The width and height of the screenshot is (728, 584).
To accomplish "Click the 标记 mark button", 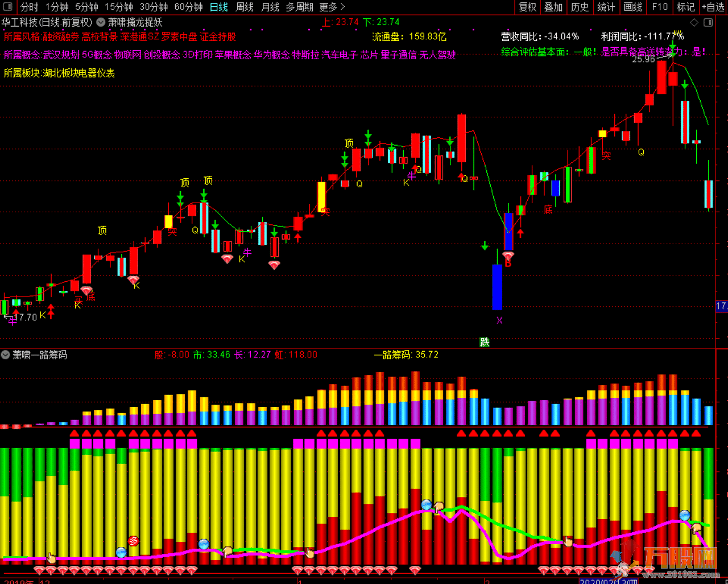I will click(685, 7).
